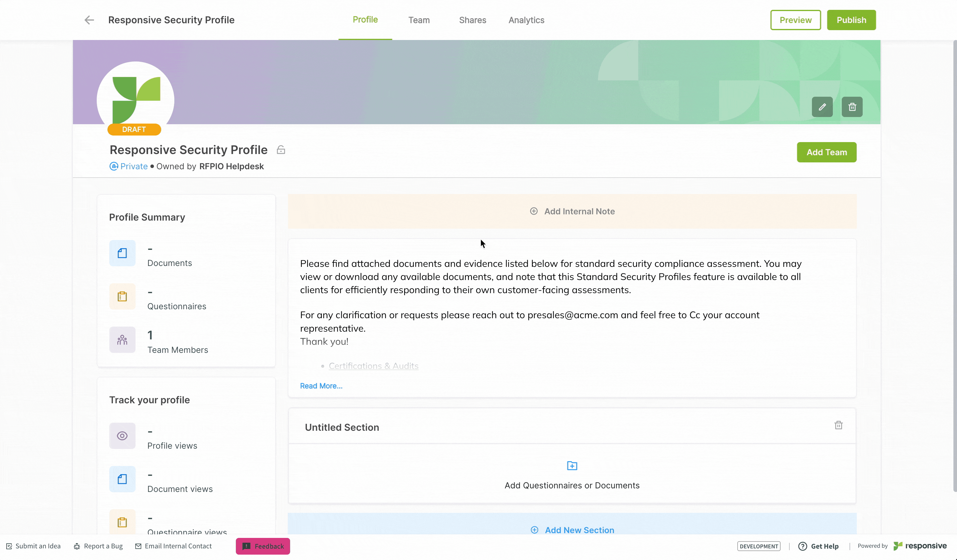957x560 pixels.
Task: Open the Shares tab
Action: [473, 20]
